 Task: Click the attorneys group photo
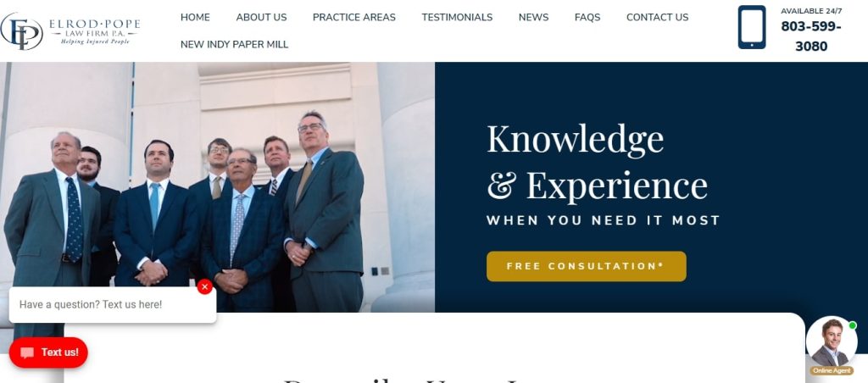(x=217, y=187)
